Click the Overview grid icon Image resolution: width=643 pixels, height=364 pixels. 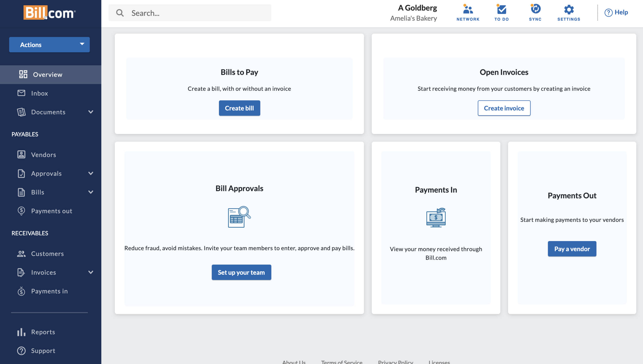pos(23,74)
